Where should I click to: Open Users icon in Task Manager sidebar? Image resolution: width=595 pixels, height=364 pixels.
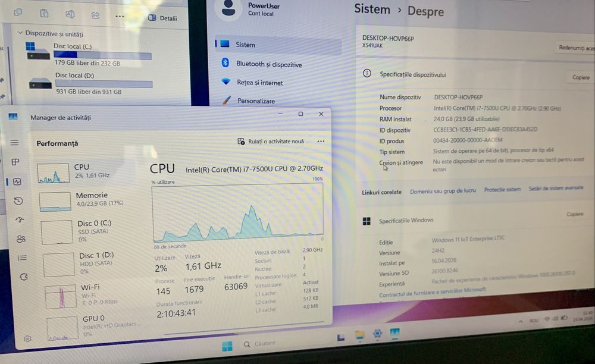(21, 239)
